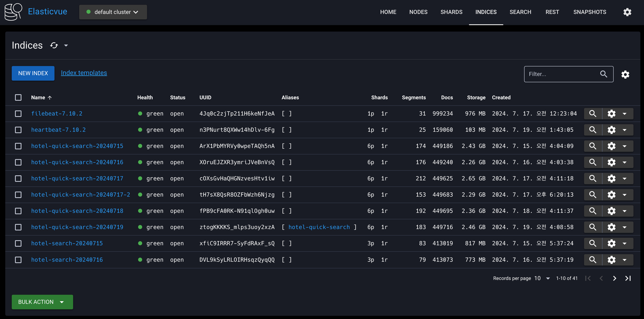Sort table by the Created column header
Viewport: 644px width, 319px height.
click(x=501, y=97)
